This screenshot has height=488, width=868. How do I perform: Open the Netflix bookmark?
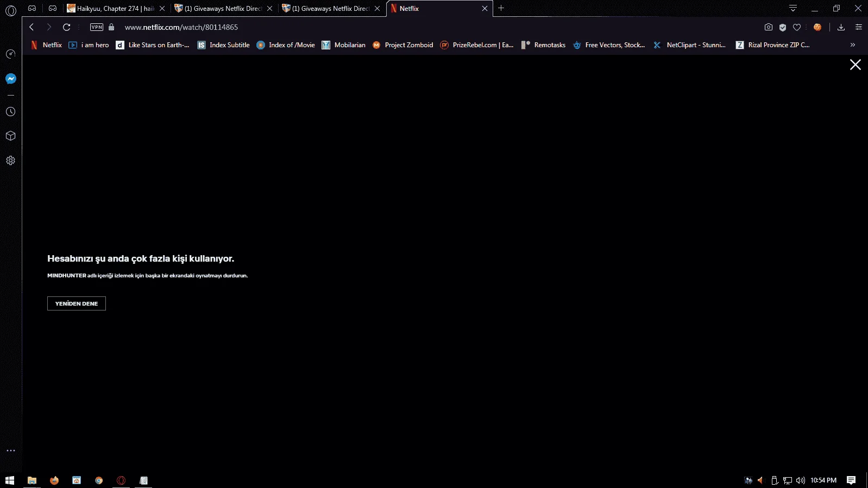[x=46, y=45]
